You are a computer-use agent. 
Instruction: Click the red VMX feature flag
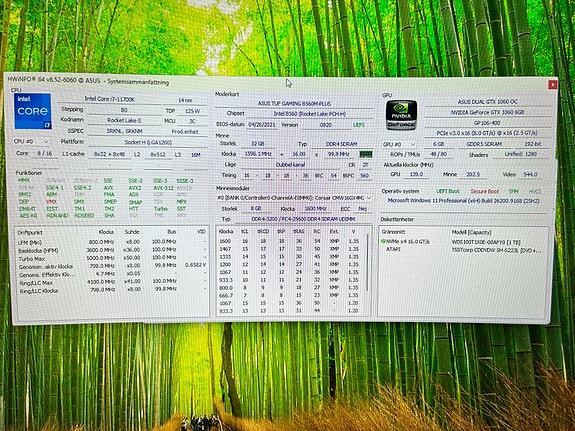[x=51, y=201]
